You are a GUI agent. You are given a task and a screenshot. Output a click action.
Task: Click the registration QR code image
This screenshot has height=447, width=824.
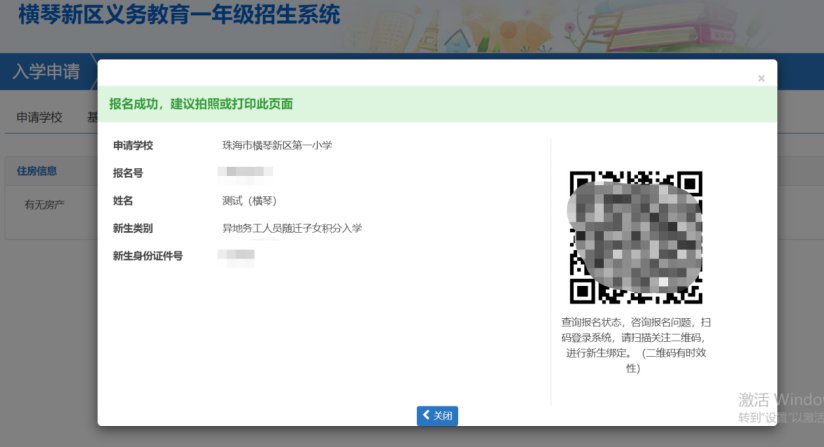point(636,237)
